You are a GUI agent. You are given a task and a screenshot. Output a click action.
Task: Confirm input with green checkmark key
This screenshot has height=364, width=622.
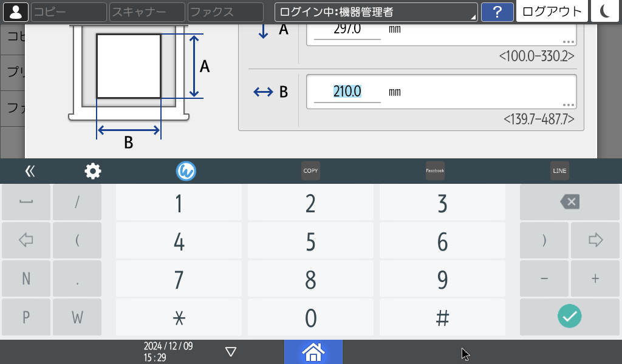[x=569, y=316]
